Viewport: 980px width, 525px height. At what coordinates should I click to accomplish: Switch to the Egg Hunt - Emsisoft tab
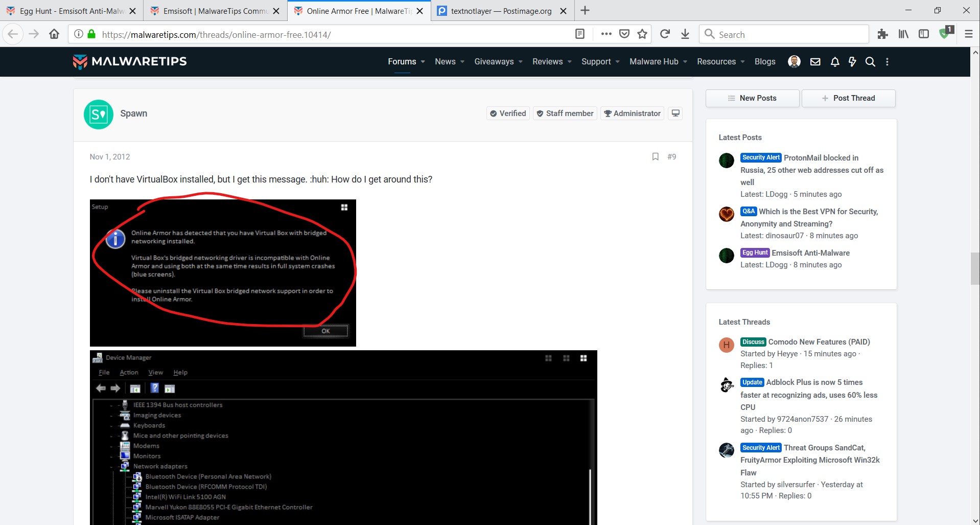[x=72, y=11]
